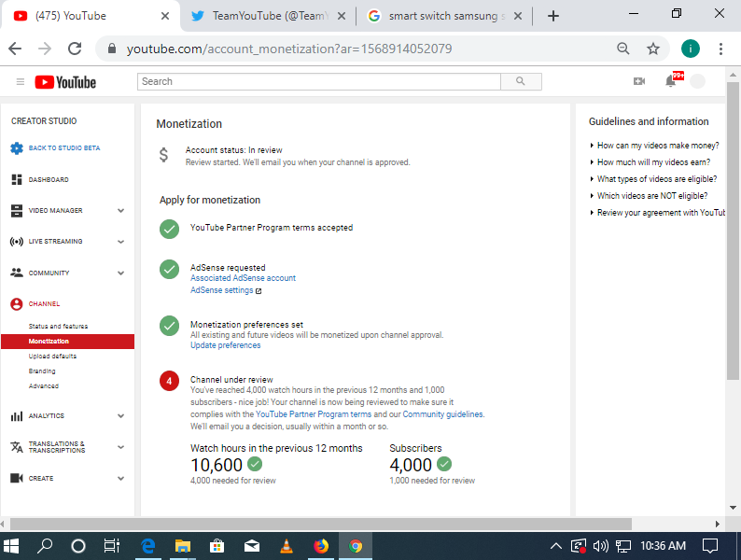
Task: Open Advanced menu item
Action: point(44,386)
